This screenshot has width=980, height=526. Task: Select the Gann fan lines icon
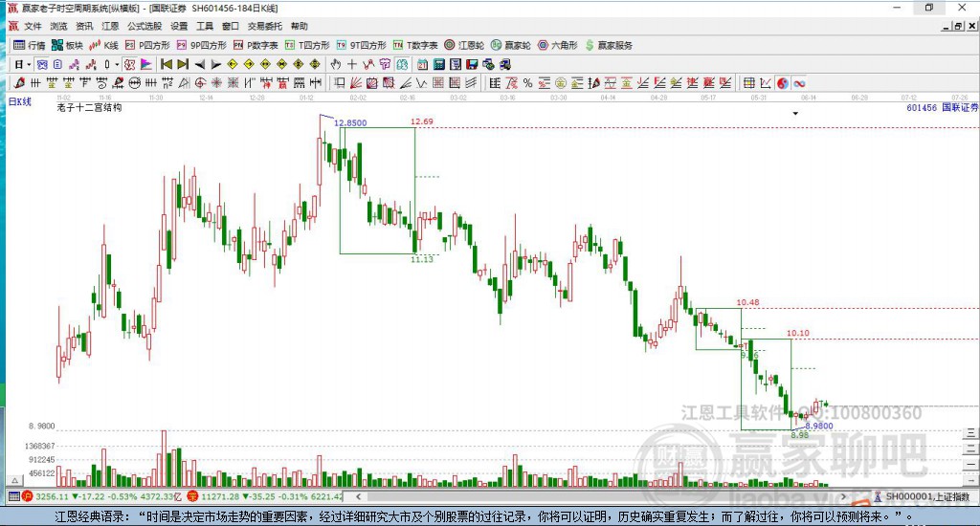(356, 83)
